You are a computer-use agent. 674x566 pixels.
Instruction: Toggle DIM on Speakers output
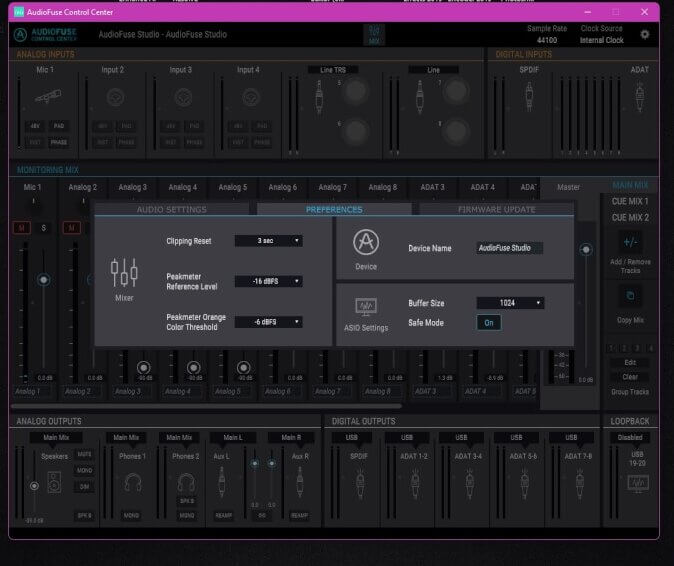click(84, 486)
